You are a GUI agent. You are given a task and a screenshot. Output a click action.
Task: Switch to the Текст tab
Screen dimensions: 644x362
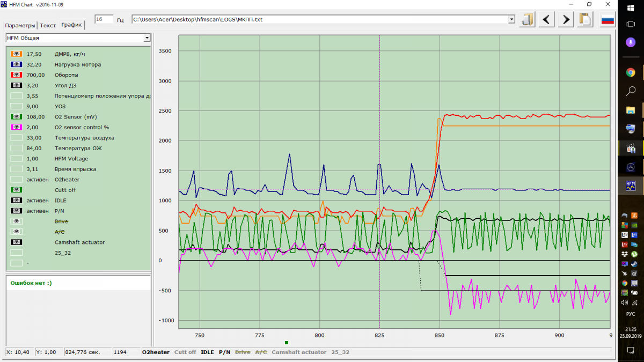(x=48, y=26)
